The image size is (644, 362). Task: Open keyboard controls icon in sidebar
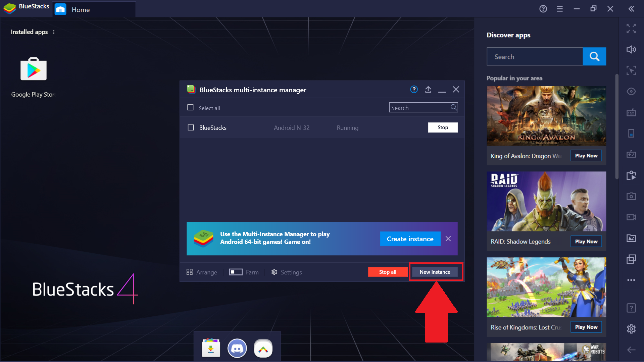[x=631, y=112]
